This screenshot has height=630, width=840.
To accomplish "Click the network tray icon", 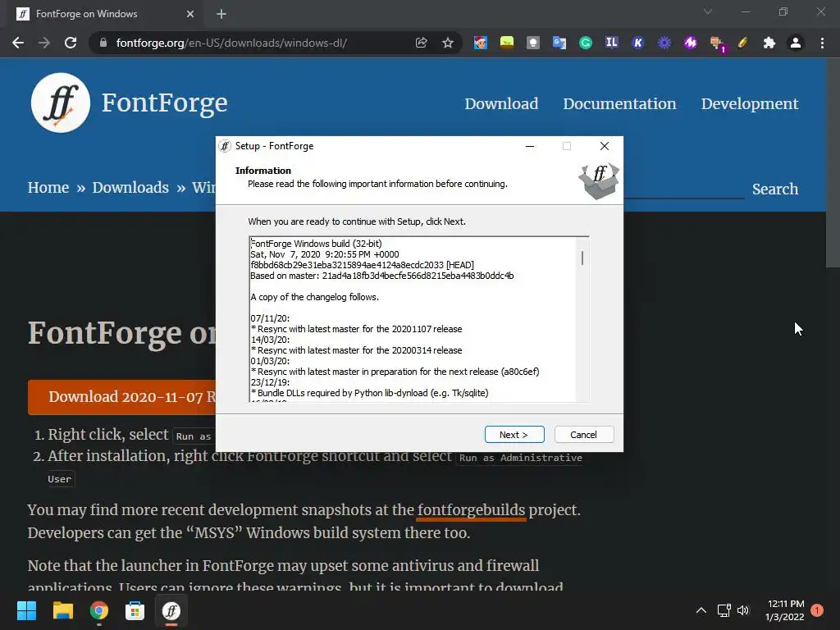I will coord(724,610).
